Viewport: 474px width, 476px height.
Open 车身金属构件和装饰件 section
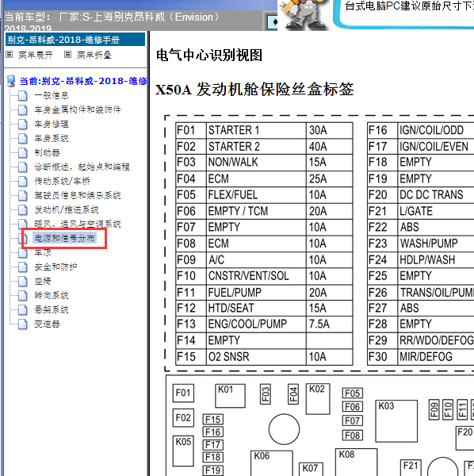click(78, 109)
